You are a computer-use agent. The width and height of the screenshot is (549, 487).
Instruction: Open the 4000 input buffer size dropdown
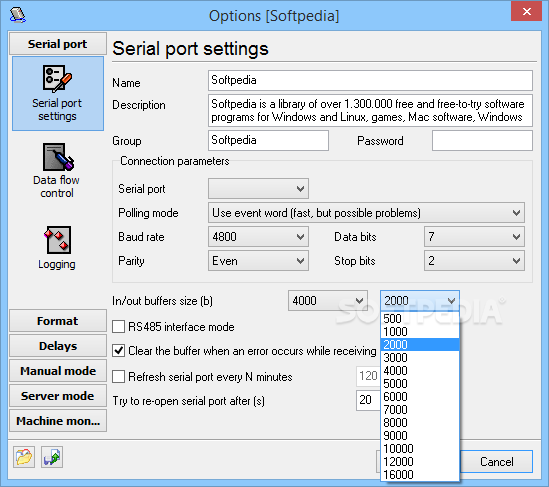pos(328,300)
